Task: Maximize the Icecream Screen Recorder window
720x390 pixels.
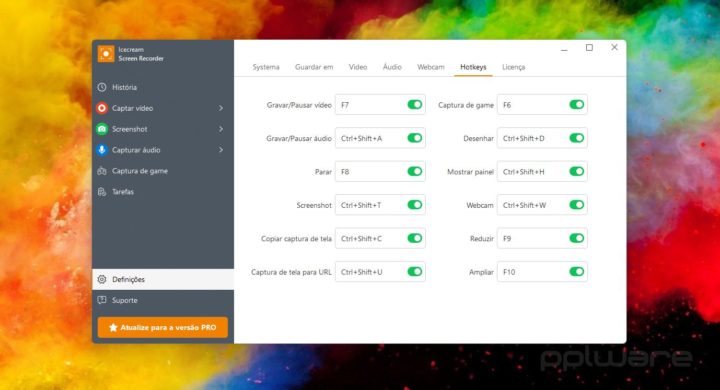Action: [x=590, y=47]
